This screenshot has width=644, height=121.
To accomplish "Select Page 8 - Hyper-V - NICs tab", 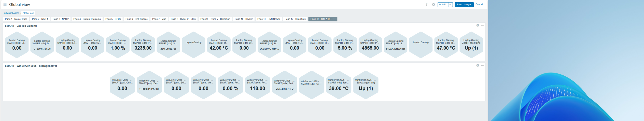I will 183,19.
